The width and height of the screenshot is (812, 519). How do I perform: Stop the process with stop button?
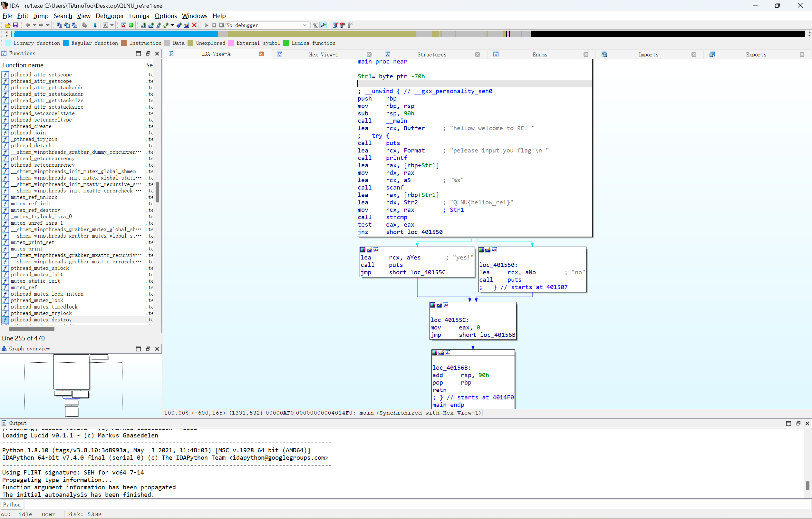pyautogui.click(x=221, y=25)
